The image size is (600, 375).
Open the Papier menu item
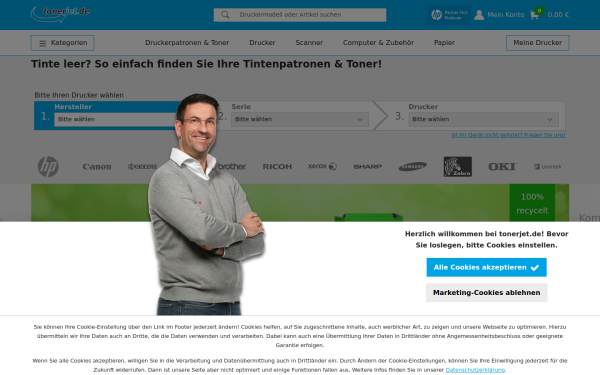coord(444,42)
